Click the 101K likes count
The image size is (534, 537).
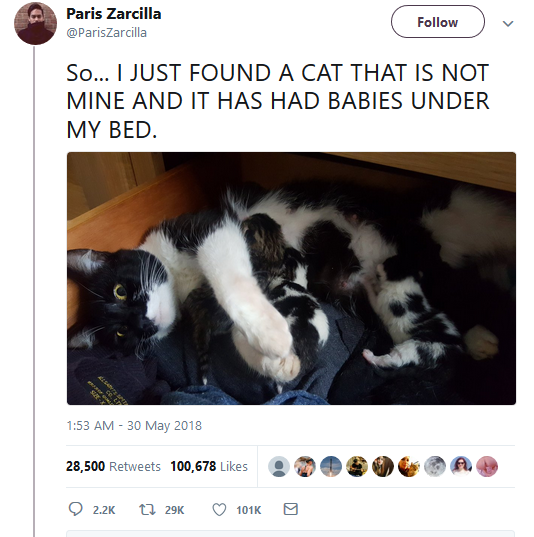[x=249, y=510]
